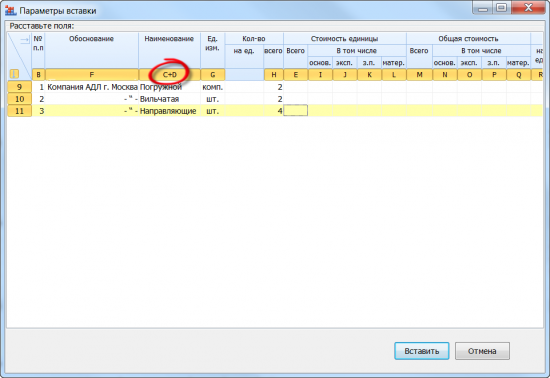Image resolution: width=550 pixels, height=378 pixels.
Task: Click the Отмена button
Action: pyautogui.click(x=482, y=351)
